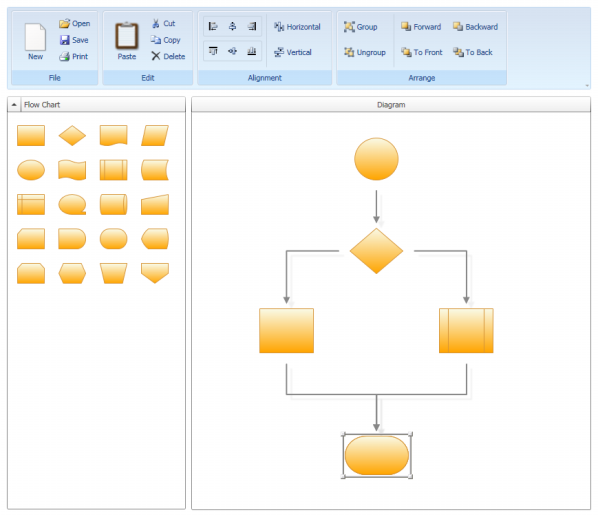Expand ribbon options arrow at corner
This screenshot has height=517, width=598.
coord(587,86)
